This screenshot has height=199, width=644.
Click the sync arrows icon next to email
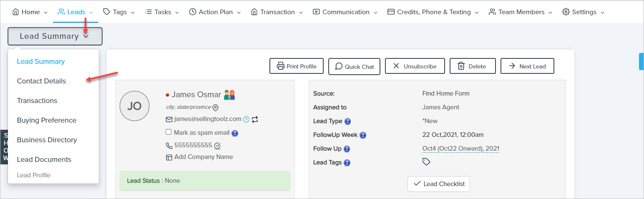pos(255,119)
